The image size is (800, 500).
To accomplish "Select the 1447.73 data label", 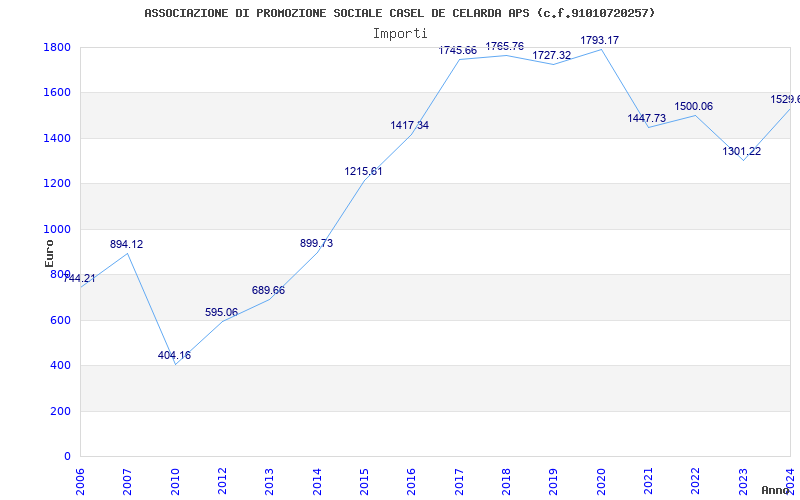I will (x=646, y=118).
